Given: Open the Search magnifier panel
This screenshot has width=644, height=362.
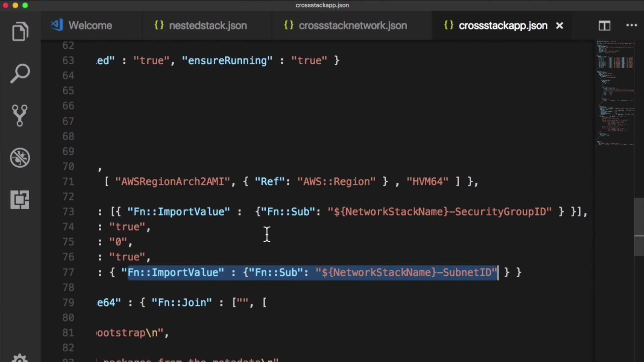Looking at the screenshot, I should [x=20, y=73].
